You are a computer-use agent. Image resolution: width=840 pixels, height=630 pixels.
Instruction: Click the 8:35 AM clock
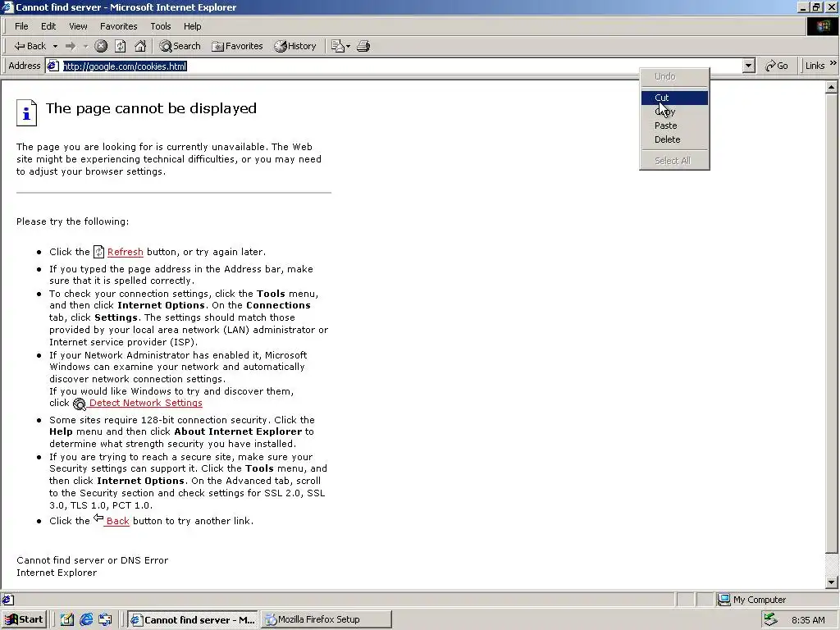point(808,620)
